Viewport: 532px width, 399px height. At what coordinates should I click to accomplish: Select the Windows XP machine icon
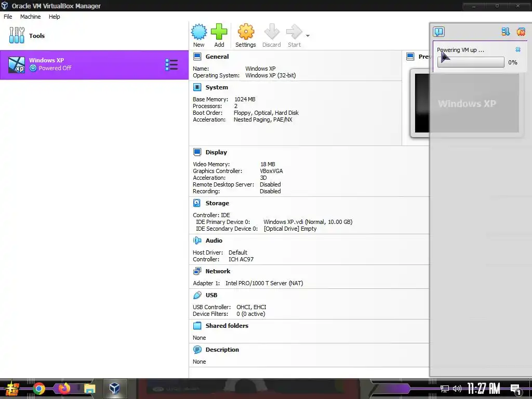[17, 65]
